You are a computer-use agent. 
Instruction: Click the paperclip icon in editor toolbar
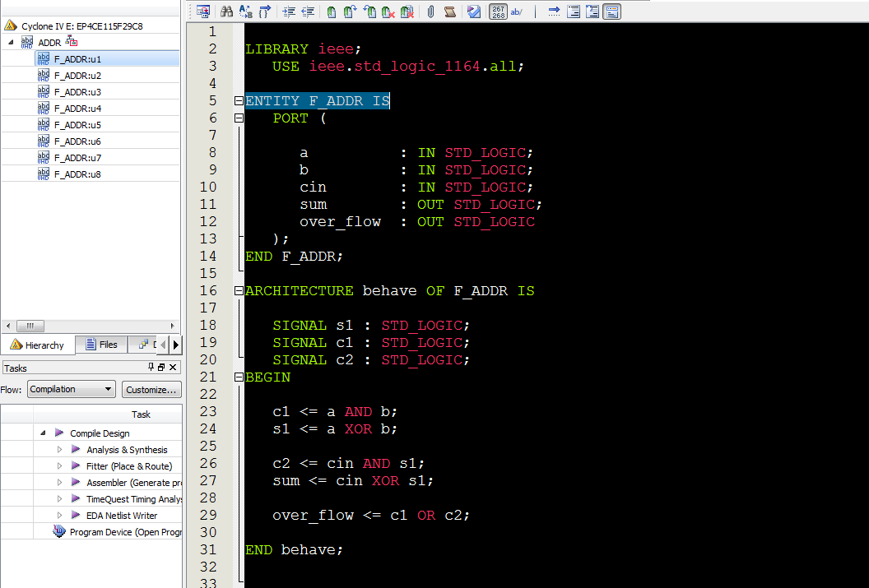pos(430,12)
